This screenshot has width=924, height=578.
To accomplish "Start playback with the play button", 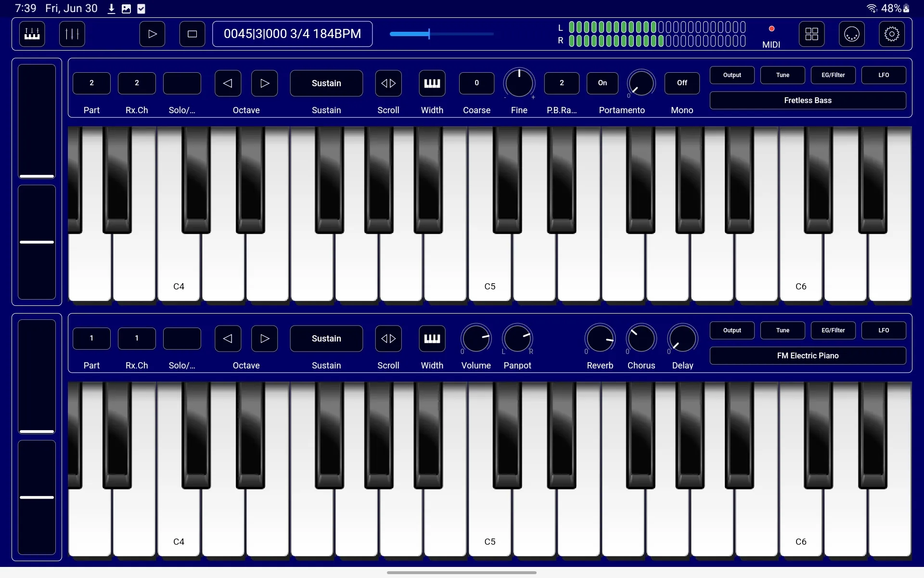I will point(152,34).
